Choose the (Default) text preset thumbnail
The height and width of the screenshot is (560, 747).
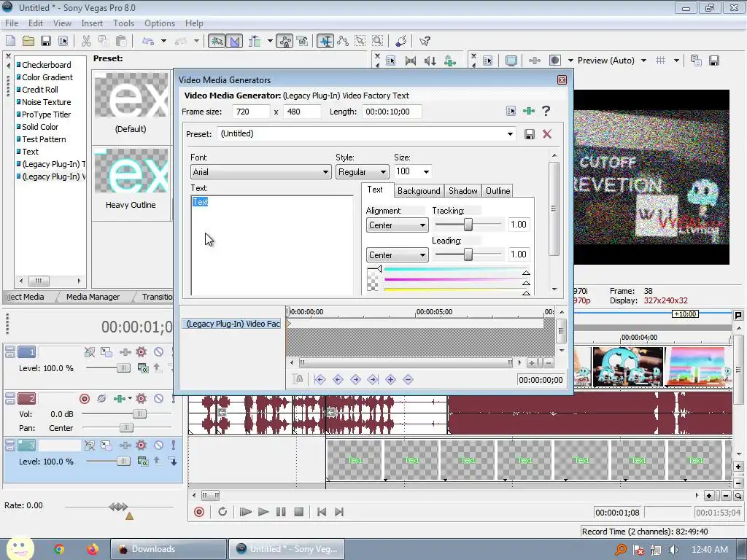[x=131, y=94]
